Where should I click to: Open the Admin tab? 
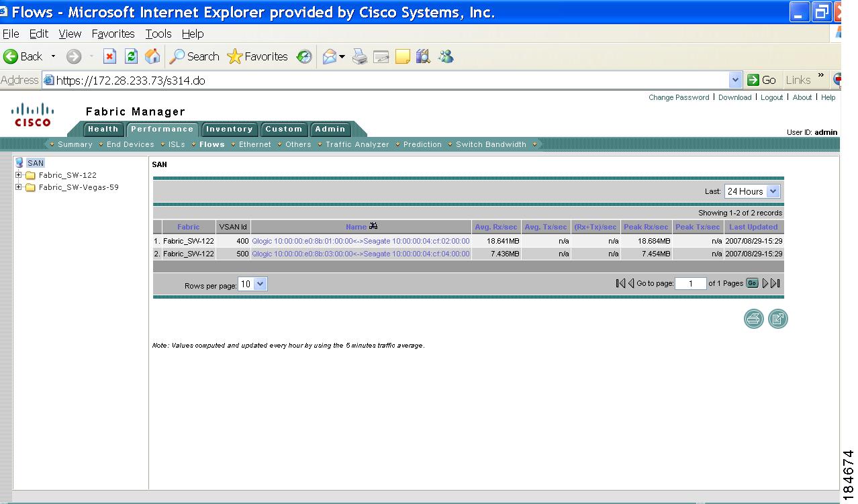(330, 129)
